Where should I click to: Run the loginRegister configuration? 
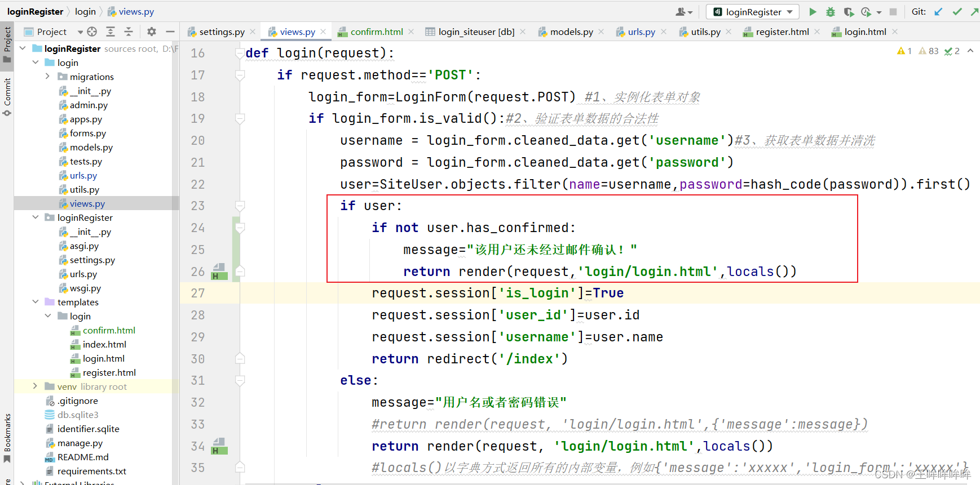coord(813,12)
